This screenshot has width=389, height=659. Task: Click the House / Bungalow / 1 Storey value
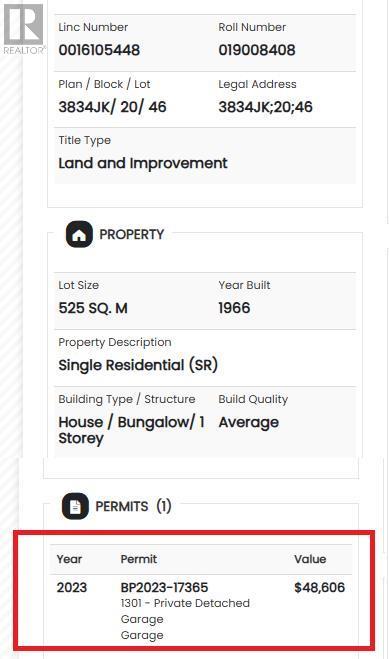pos(131,430)
